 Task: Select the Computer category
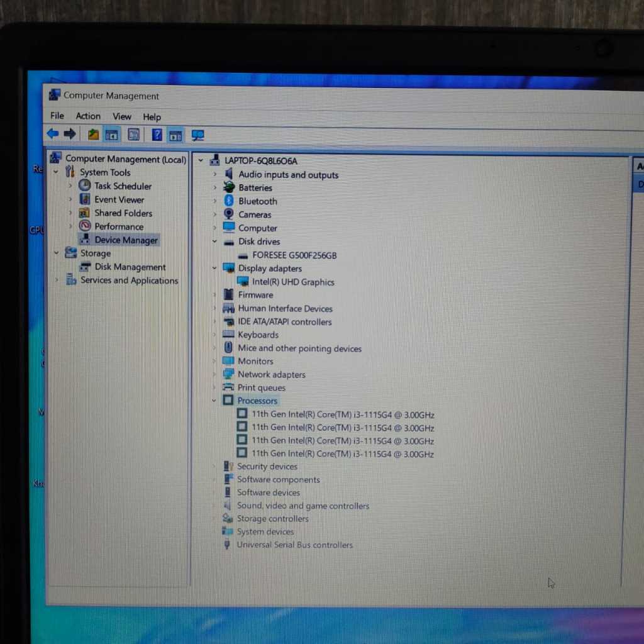click(x=257, y=228)
